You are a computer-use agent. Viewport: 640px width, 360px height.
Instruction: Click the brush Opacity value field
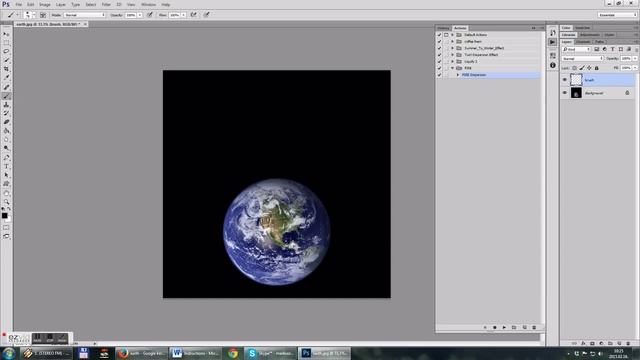[131, 15]
